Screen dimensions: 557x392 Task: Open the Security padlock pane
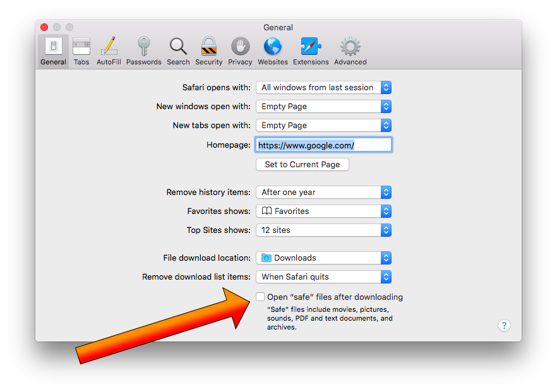[208, 51]
